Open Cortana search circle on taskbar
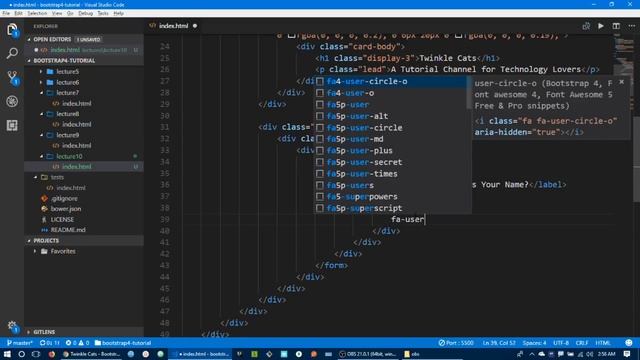Image resolution: width=640 pixels, height=360 pixels. [x=22, y=354]
